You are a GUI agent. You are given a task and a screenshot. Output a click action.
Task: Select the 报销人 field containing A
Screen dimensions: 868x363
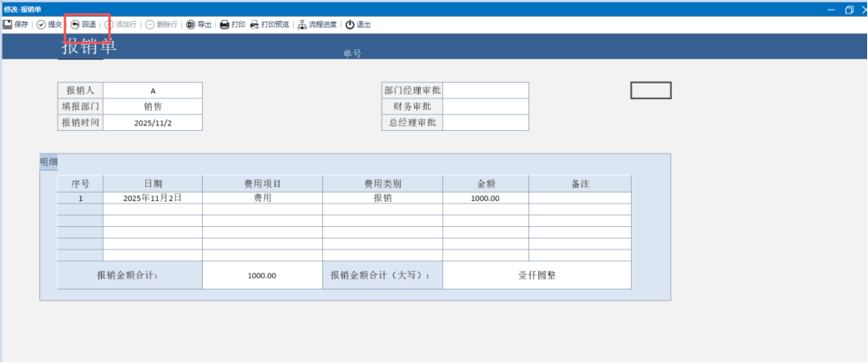[x=153, y=90]
